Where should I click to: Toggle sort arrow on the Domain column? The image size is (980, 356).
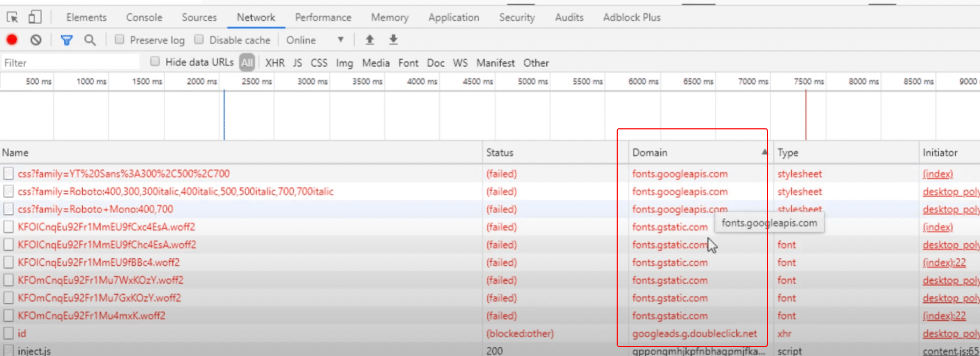(764, 152)
